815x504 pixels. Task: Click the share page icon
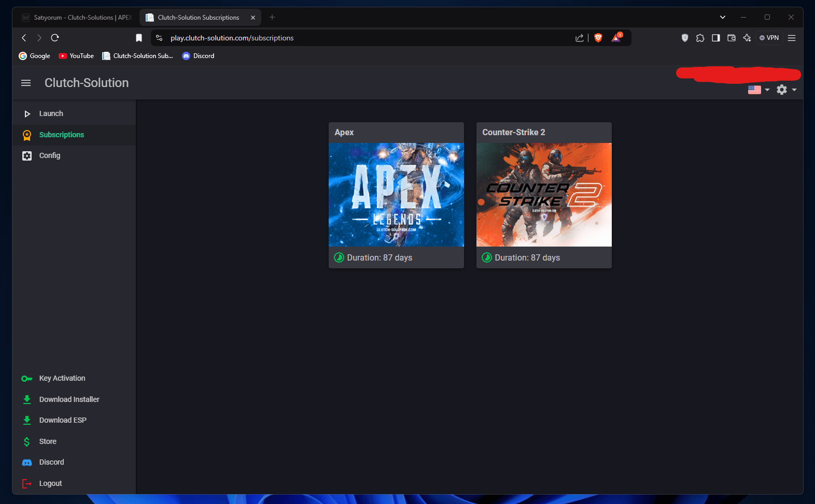coord(580,38)
